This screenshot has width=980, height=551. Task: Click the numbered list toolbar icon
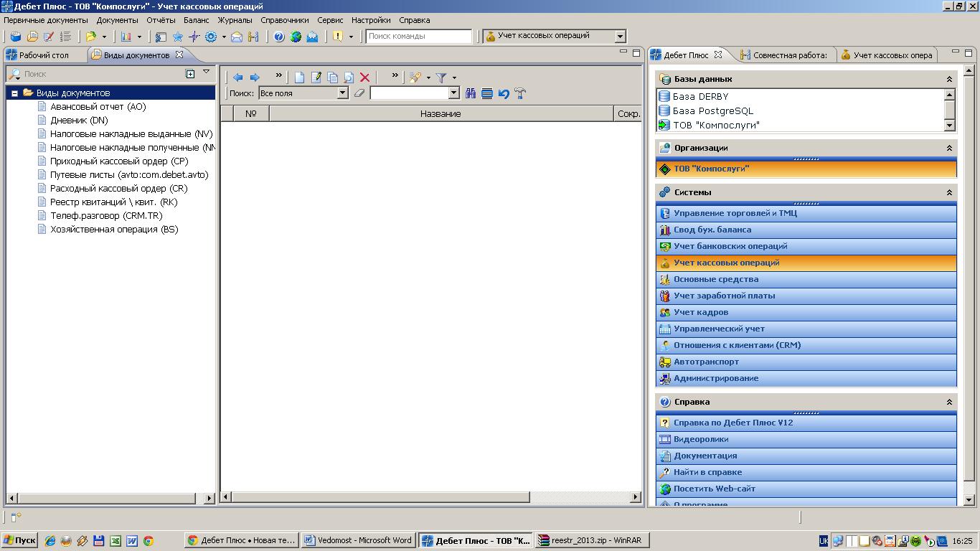(65, 37)
